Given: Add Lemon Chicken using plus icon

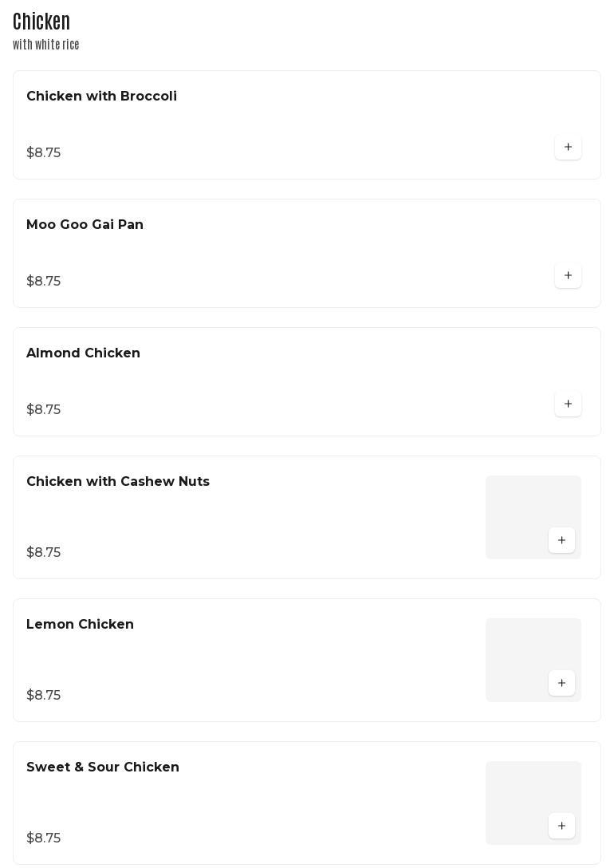Looking at the screenshot, I should [561, 683].
